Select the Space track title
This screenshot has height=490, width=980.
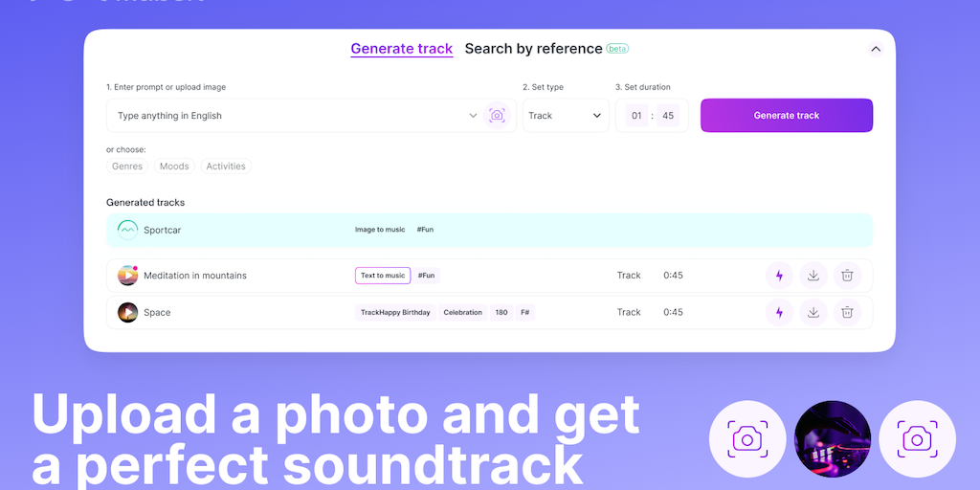(157, 313)
